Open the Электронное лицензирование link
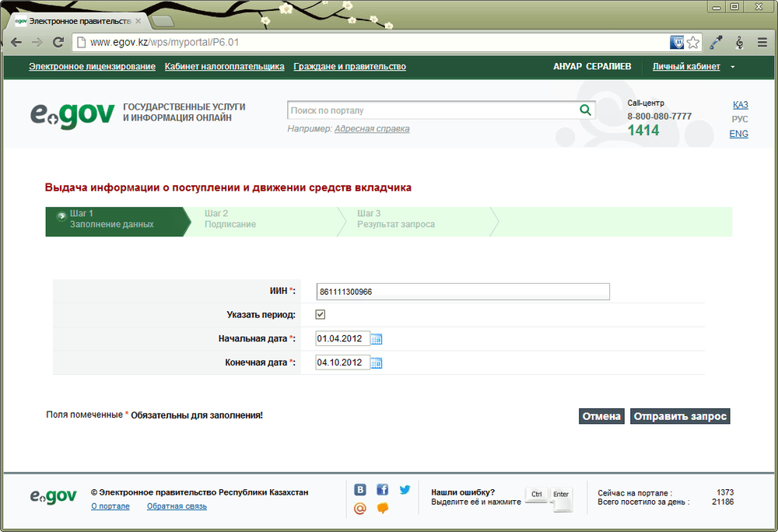Screen dimensions: 778x532 tap(92, 66)
